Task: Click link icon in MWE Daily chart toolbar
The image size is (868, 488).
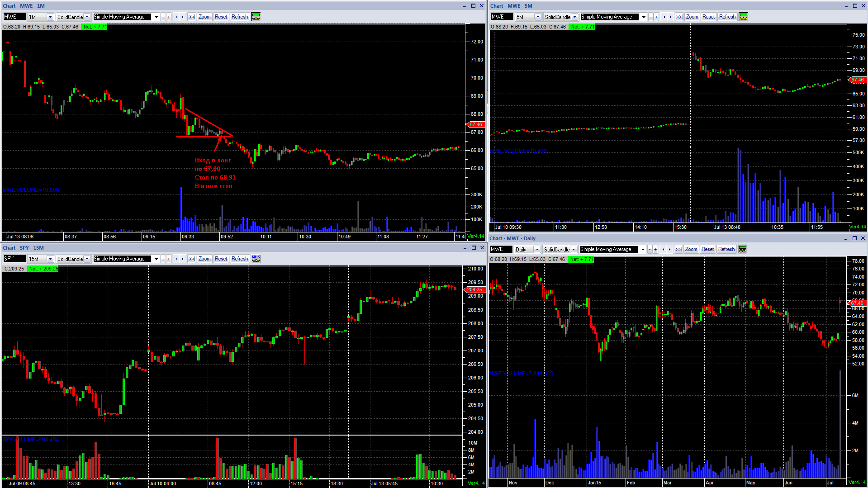Action: pos(742,249)
